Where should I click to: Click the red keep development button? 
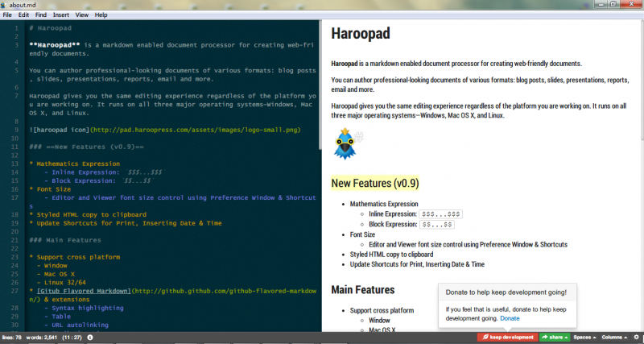(x=506, y=337)
